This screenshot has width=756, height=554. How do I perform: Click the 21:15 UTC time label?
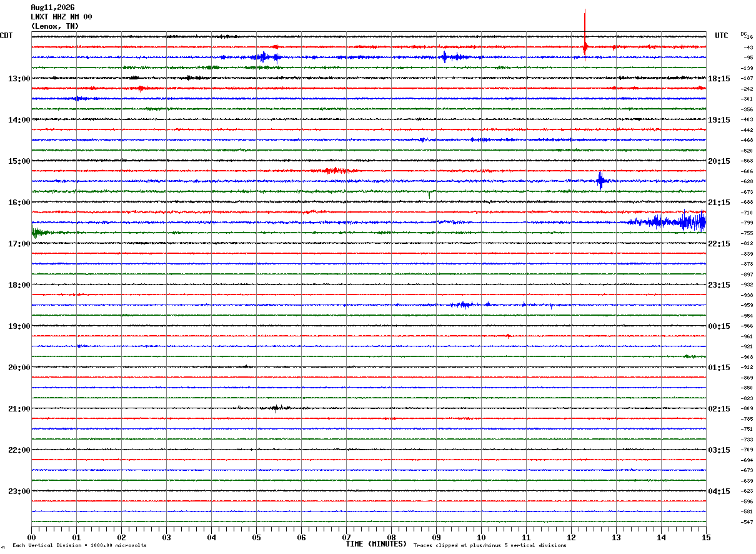pos(719,203)
